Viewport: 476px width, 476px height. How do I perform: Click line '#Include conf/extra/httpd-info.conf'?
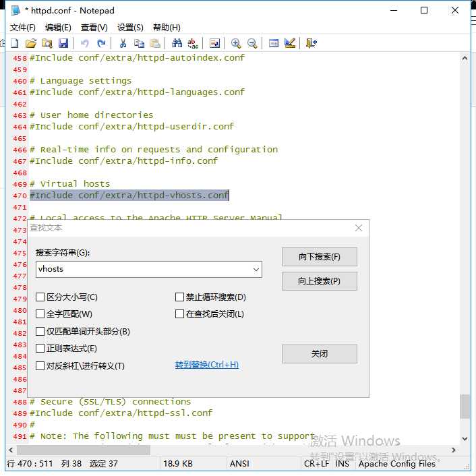point(123,160)
